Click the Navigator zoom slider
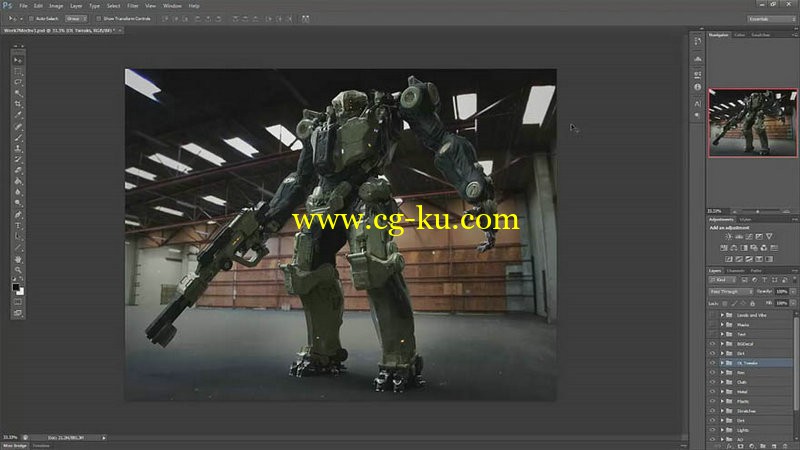800x450 pixels. pos(758,211)
